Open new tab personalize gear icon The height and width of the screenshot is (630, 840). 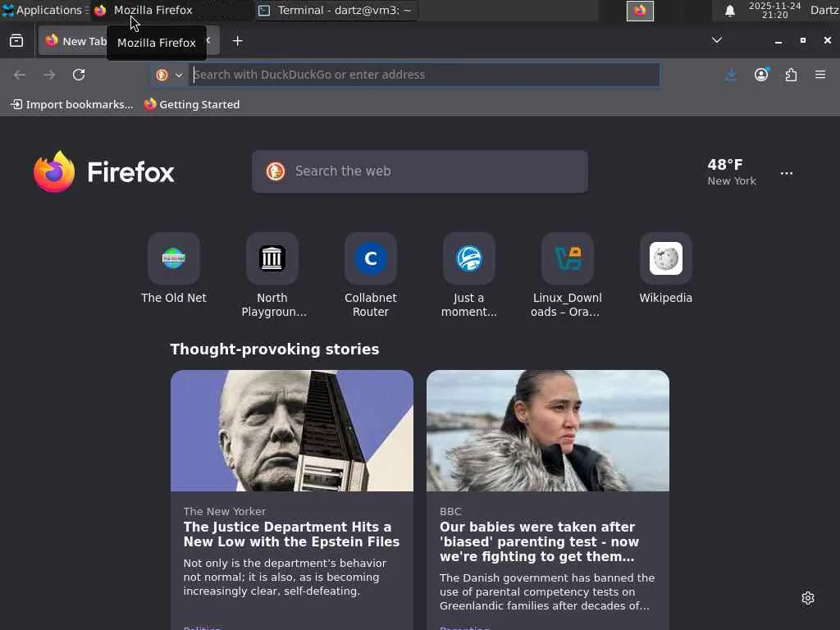(808, 598)
